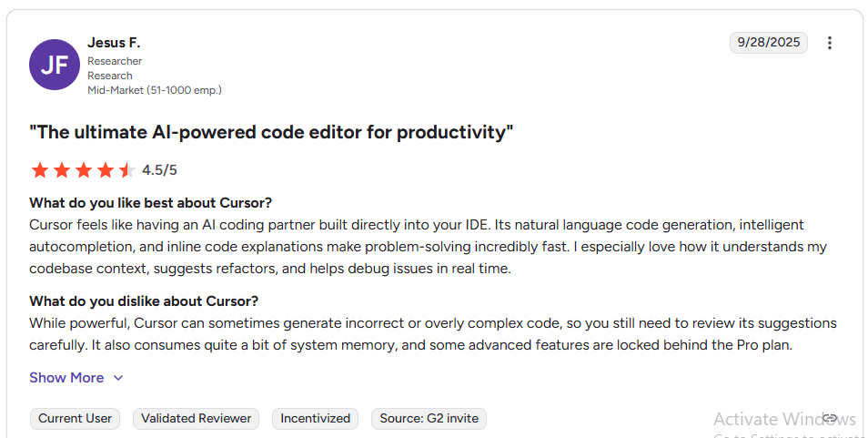
Task: Click the Source: G2 invite badge
Action: point(429,419)
